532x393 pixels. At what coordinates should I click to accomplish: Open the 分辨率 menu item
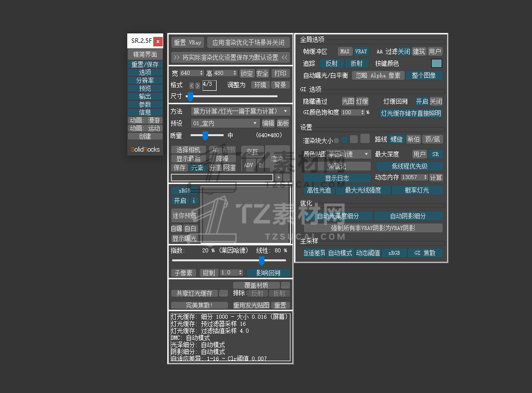coord(145,80)
